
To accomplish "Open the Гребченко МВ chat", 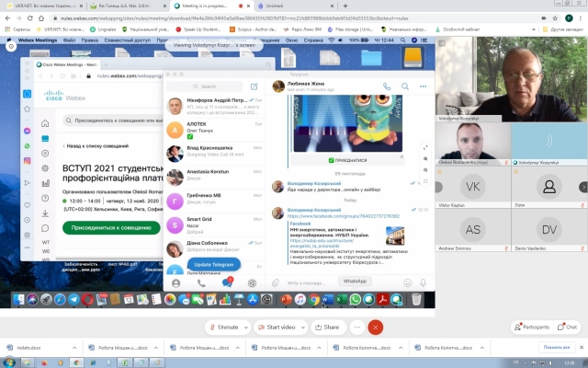I will (214, 201).
